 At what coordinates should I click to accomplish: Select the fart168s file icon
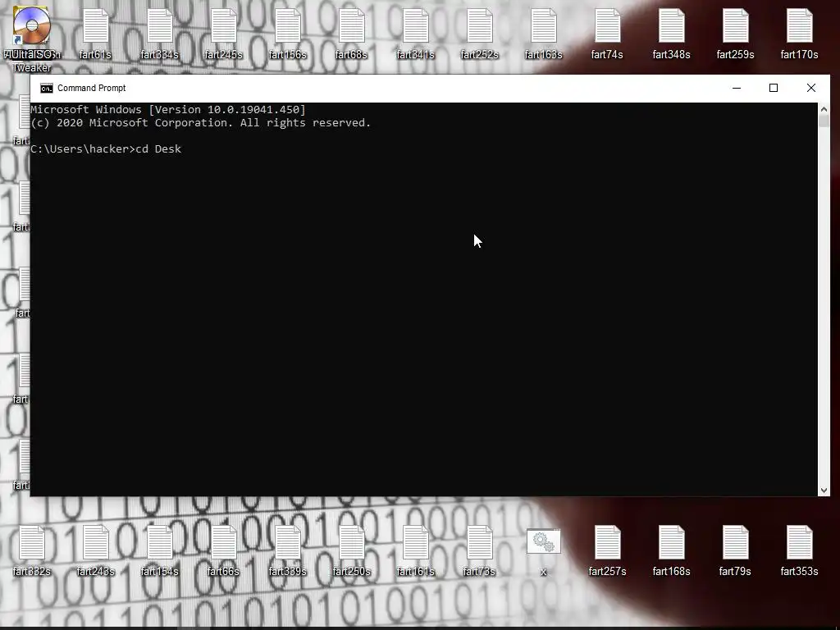coord(672,543)
